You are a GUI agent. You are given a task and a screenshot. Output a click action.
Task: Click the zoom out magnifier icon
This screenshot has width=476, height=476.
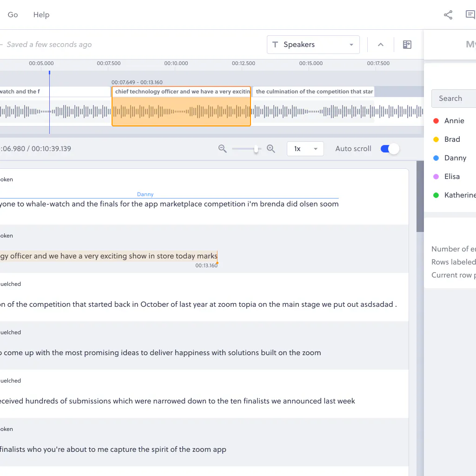(223, 149)
